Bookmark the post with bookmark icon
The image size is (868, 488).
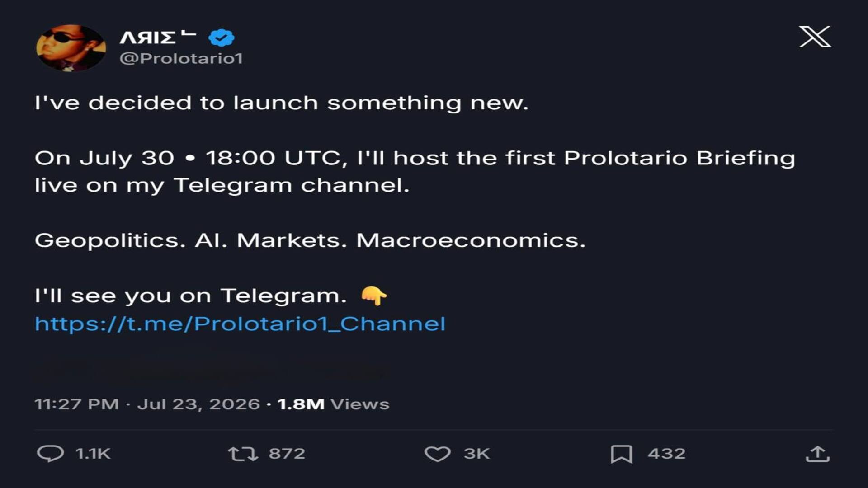(x=622, y=454)
